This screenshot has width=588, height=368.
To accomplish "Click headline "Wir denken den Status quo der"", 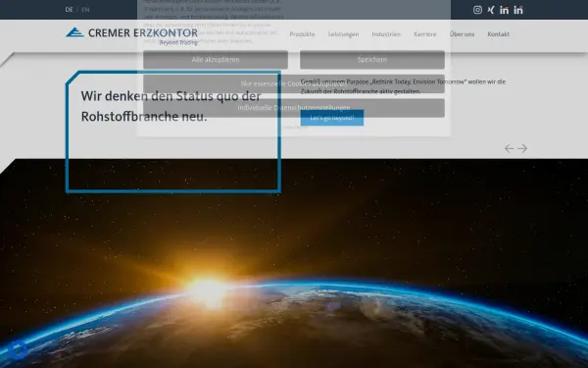I will click(x=171, y=96).
